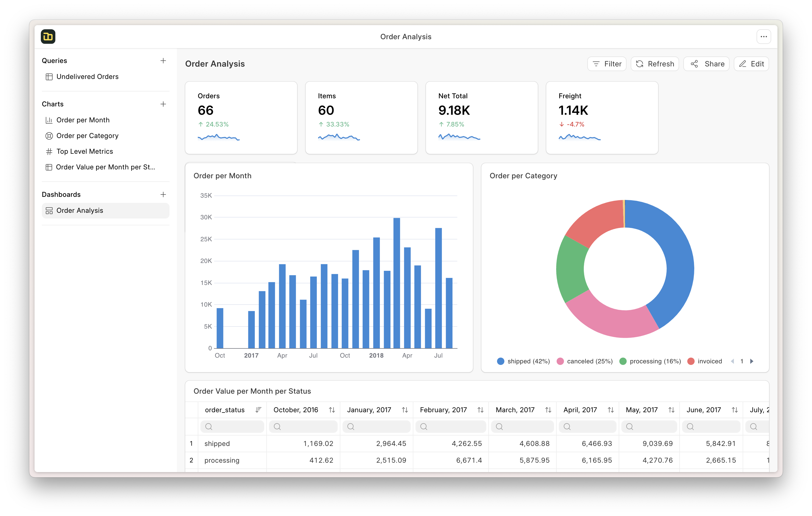
Task: Share the Order Analysis dashboard
Action: point(707,64)
